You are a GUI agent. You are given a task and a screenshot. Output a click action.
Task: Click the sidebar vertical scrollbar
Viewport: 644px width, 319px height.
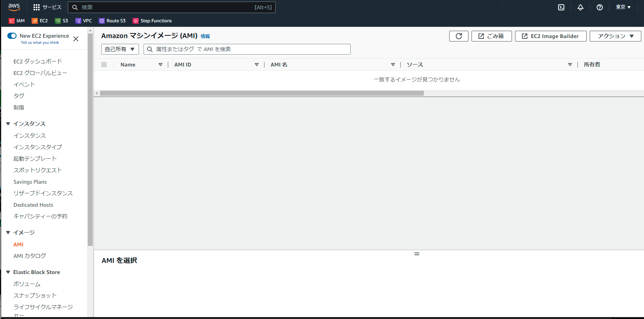click(90, 139)
